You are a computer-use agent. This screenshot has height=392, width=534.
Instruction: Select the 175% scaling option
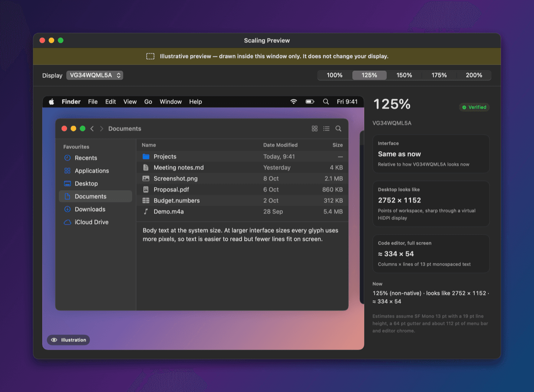(439, 75)
